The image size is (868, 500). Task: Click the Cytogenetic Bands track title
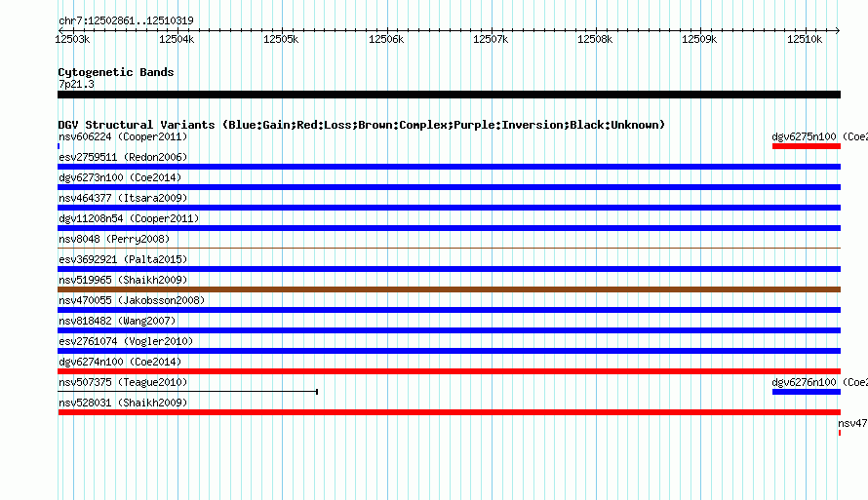116,72
